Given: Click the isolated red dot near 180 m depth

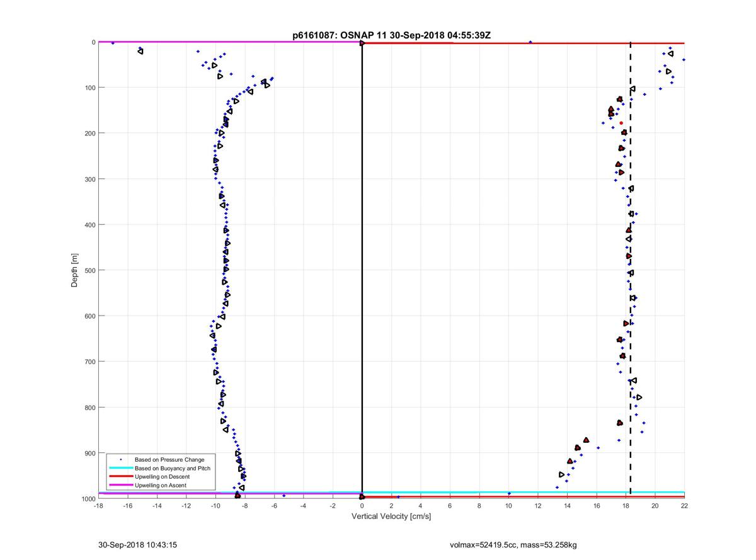Looking at the screenshot, I should pyautogui.click(x=621, y=123).
